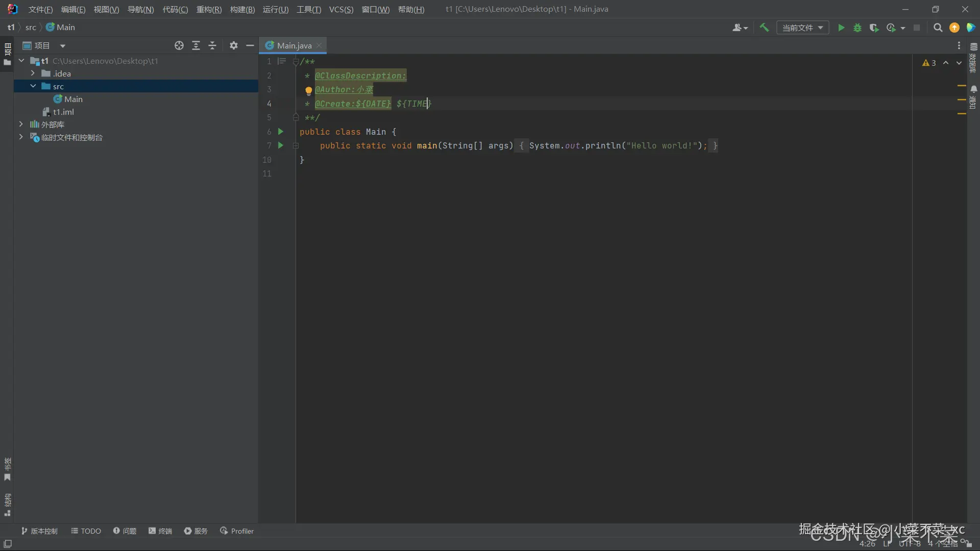Screen dimensions: 980x551
Task: Collapse the src folder
Action: (x=33, y=86)
